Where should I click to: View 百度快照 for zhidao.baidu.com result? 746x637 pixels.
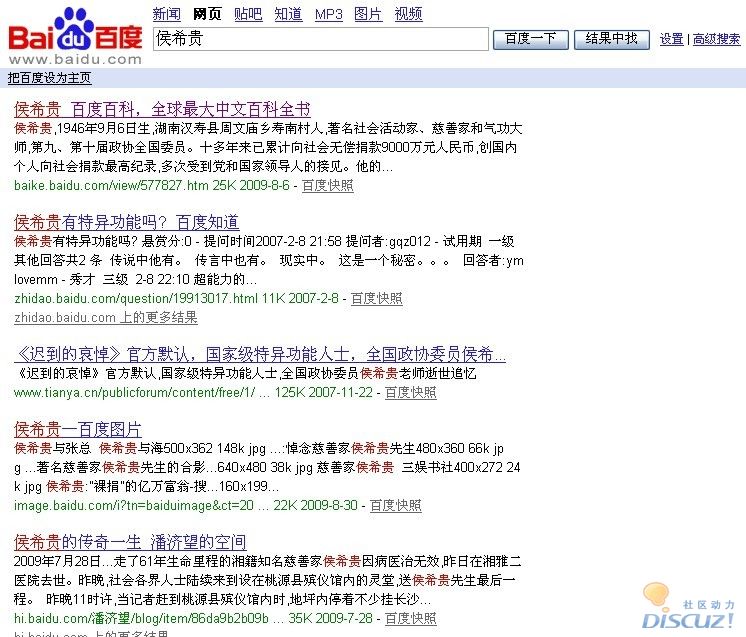[x=377, y=298]
